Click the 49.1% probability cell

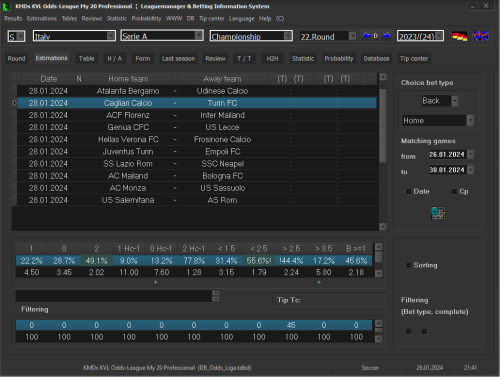(x=96, y=261)
